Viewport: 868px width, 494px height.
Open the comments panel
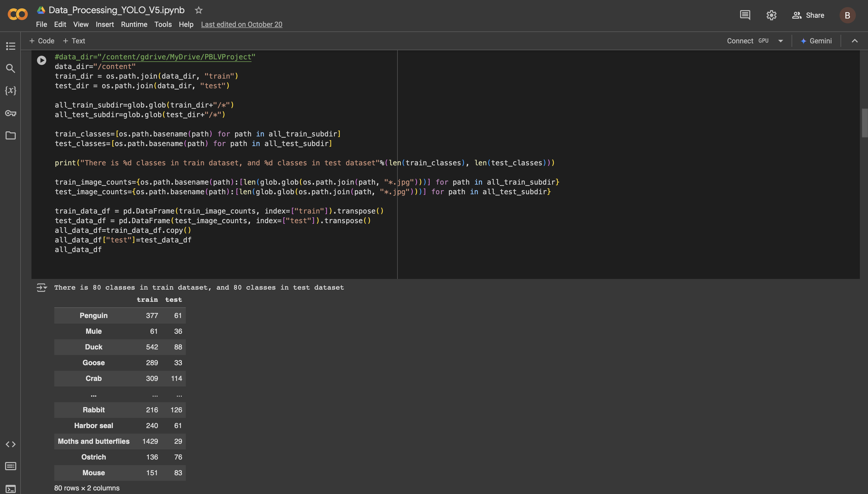click(x=745, y=15)
